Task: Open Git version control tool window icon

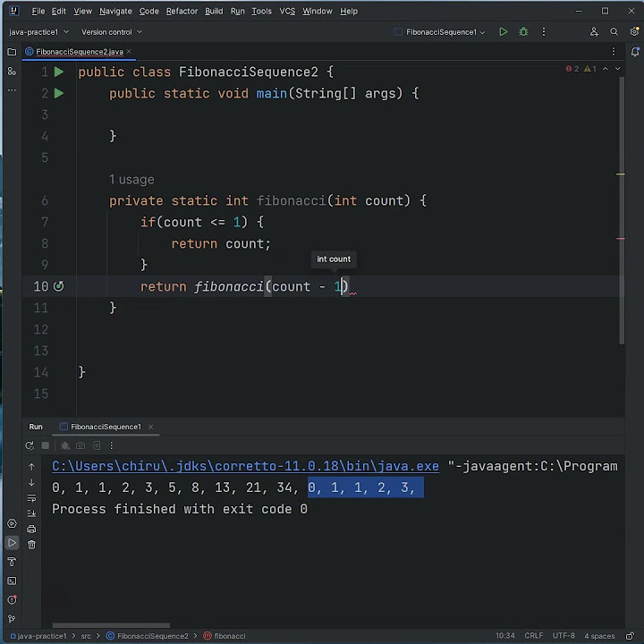Action: pos(12,619)
